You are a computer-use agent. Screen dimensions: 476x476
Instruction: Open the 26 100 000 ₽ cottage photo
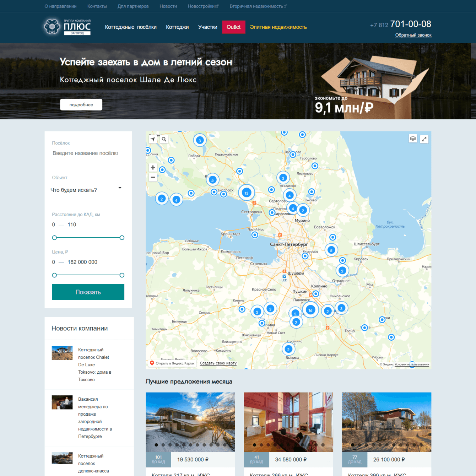pos(386,422)
